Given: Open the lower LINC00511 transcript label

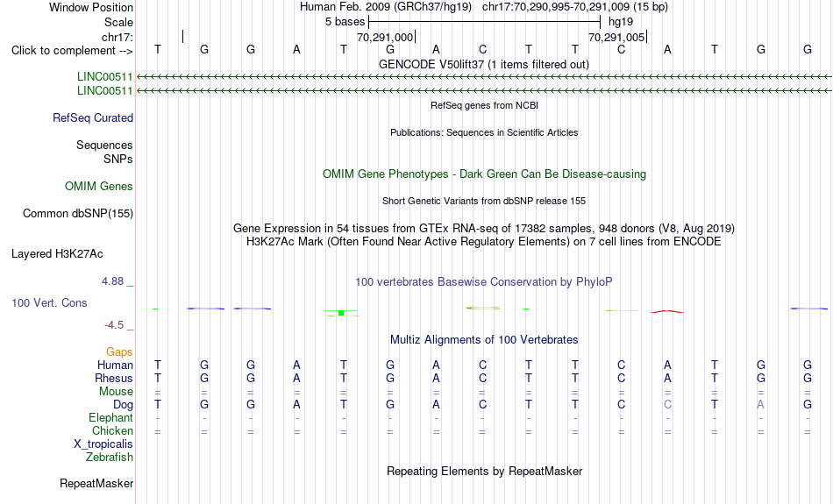Looking at the screenshot, I should pyautogui.click(x=104, y=91).
